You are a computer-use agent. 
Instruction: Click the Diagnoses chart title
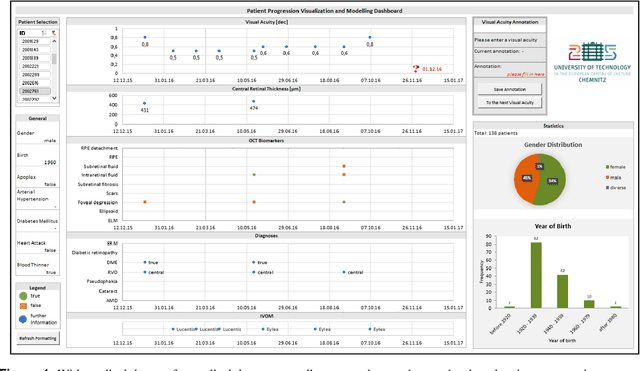[267, 236]
